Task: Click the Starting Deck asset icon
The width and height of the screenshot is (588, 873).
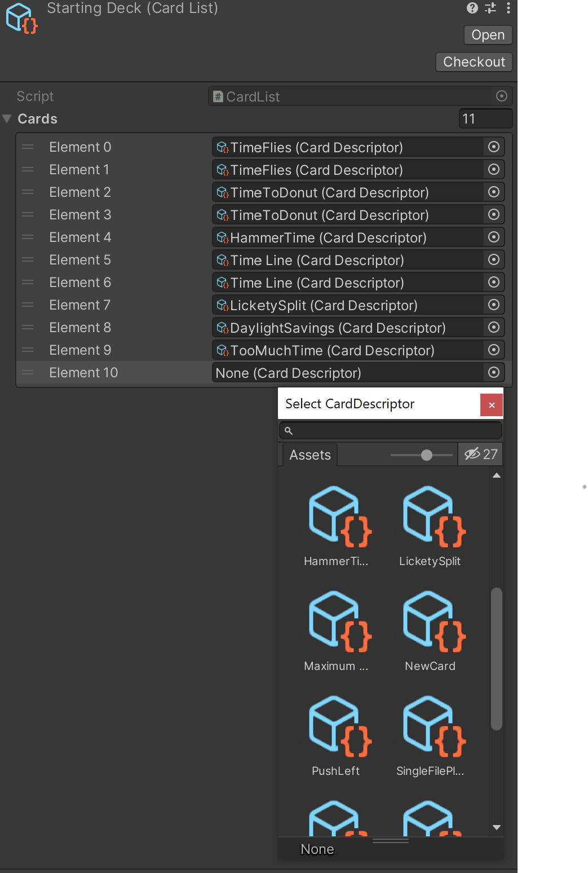Action: (21, 18)
